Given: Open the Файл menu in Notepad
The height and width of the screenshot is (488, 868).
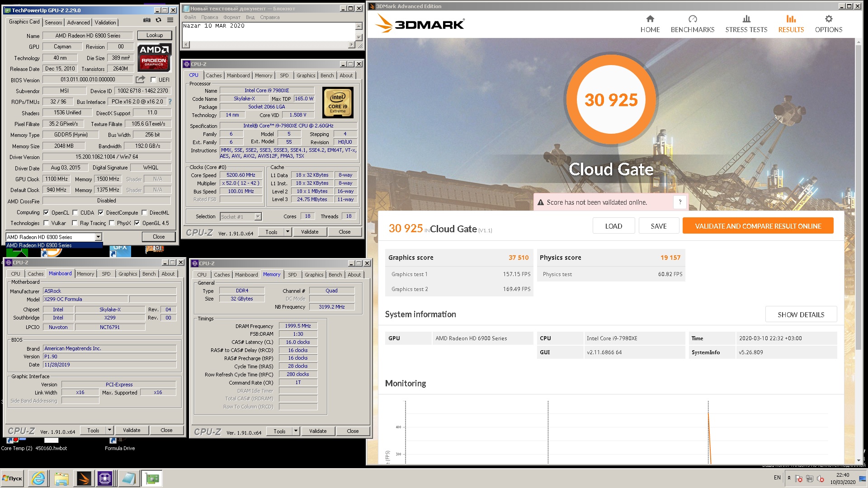Looking at the screenshot, I should pyautogui.click(x=190, y=17).
